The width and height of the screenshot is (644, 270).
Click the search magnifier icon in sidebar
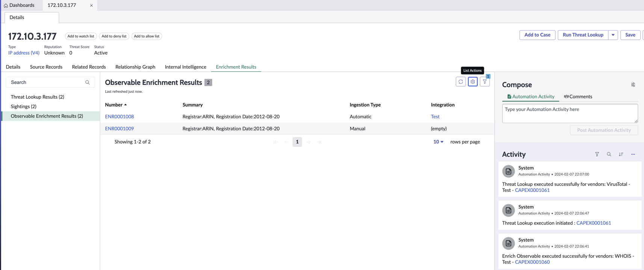[88, 82]
